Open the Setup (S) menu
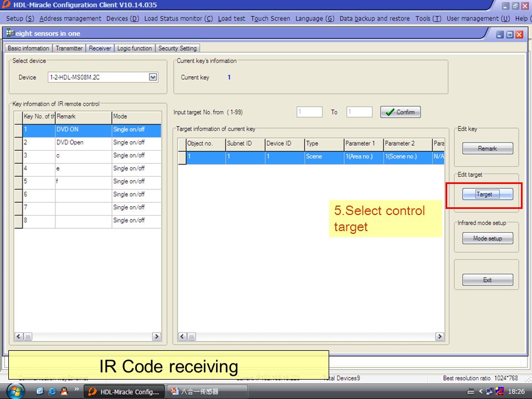 coord(20,18)
